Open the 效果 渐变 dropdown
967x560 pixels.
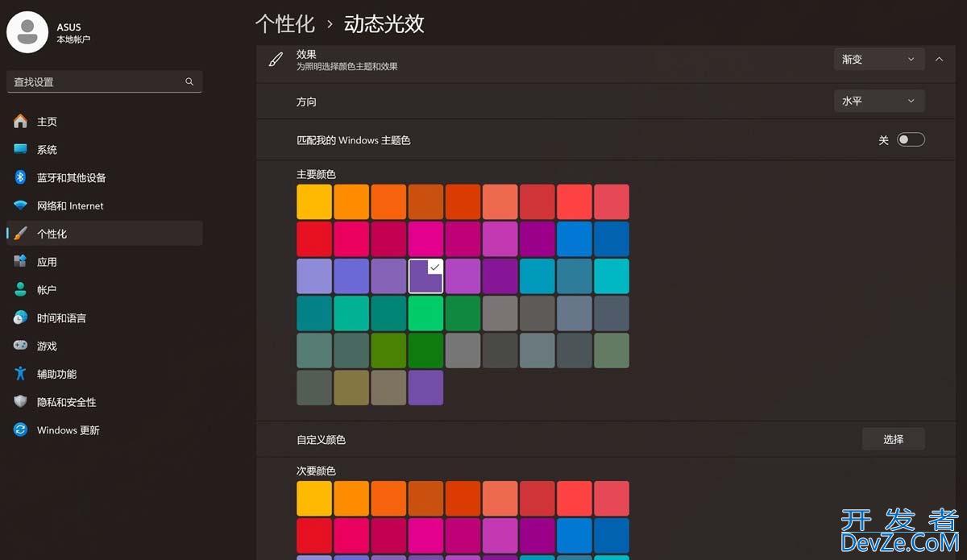point(879,59)
